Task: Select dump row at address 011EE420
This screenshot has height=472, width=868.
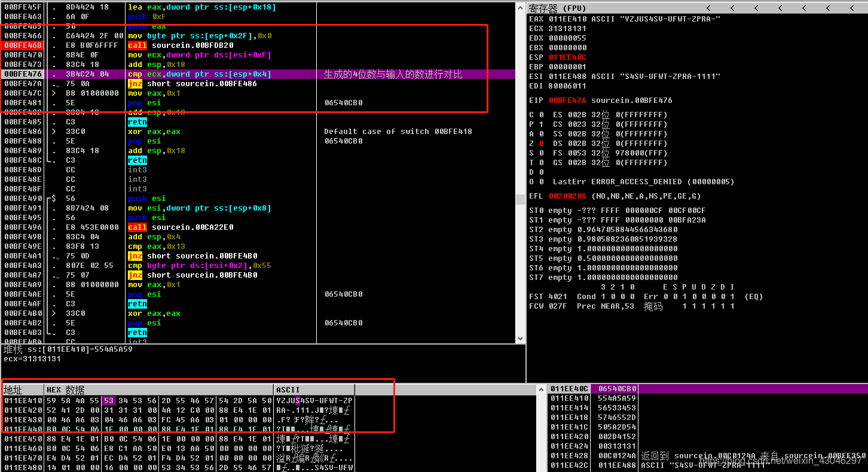Action: click(x=178, y=410)
